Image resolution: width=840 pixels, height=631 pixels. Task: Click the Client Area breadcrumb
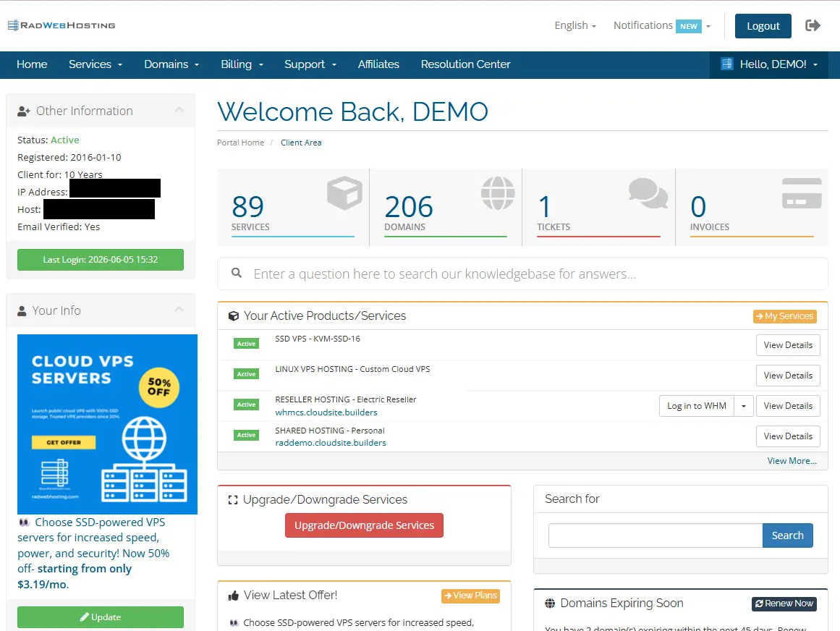pos(301,143)
